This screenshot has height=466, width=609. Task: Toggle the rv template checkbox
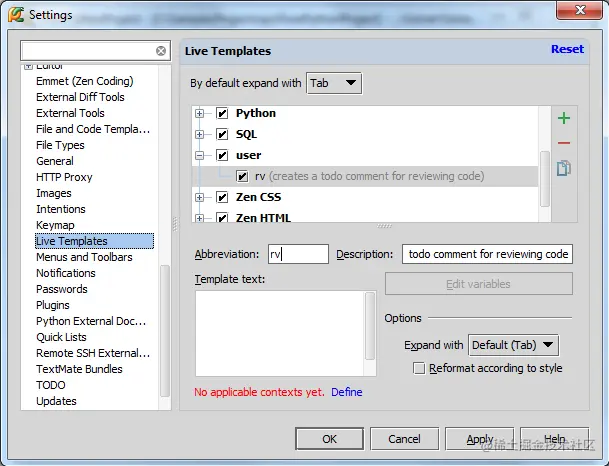242,176
